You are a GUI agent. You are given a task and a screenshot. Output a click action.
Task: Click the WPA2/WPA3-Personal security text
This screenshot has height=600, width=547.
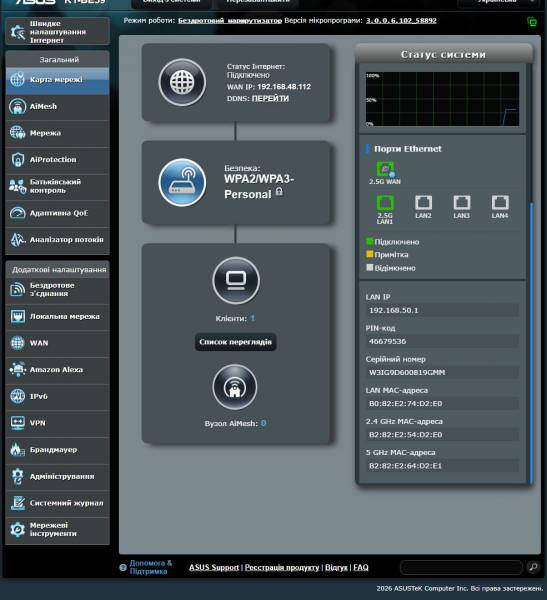click(x=259, y=187)
